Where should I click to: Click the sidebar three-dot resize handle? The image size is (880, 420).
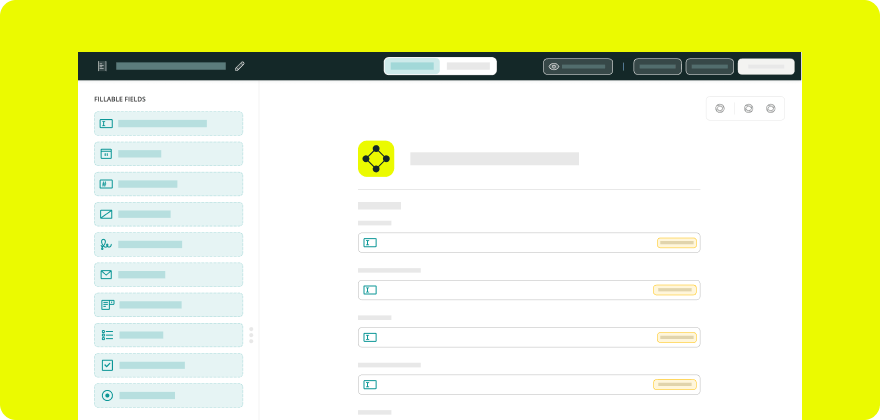click(x=251, y=335)
